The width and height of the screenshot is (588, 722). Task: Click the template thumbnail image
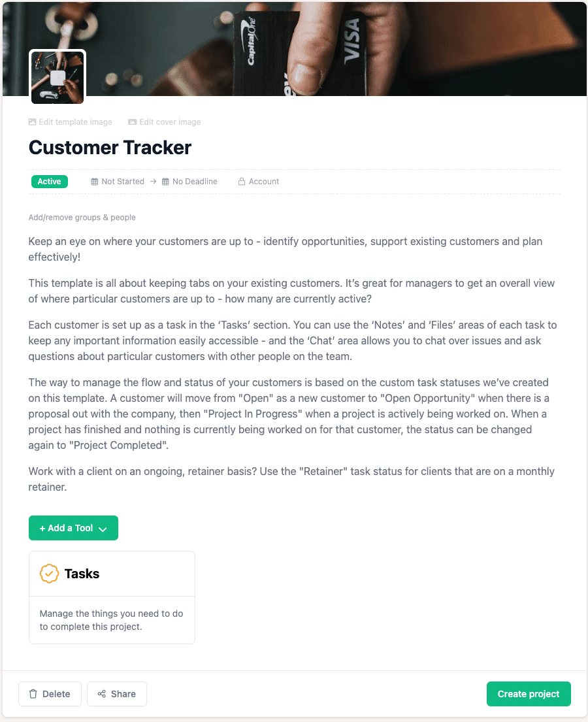click(x=57, y=76)
